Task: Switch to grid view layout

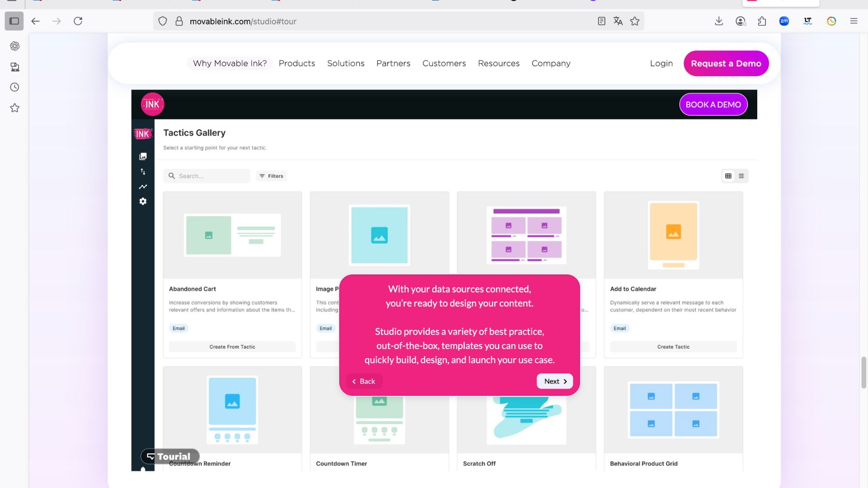Action: [x=728, y=176]
